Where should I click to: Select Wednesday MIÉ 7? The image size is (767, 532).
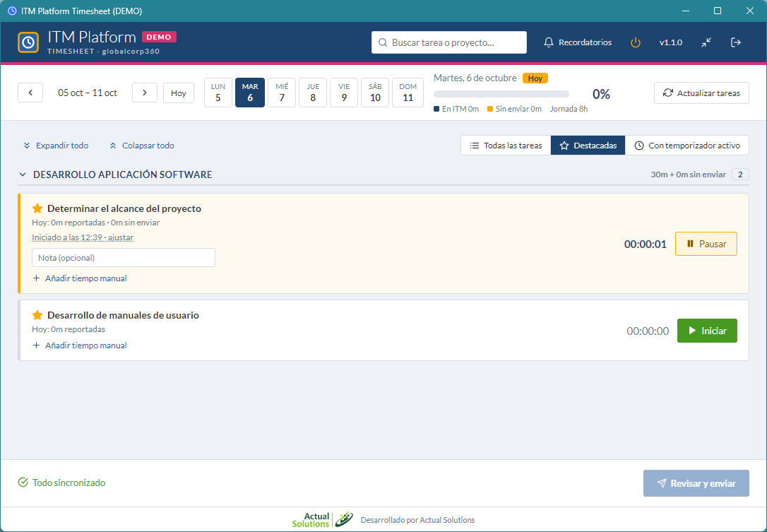[x=282, y=93]
